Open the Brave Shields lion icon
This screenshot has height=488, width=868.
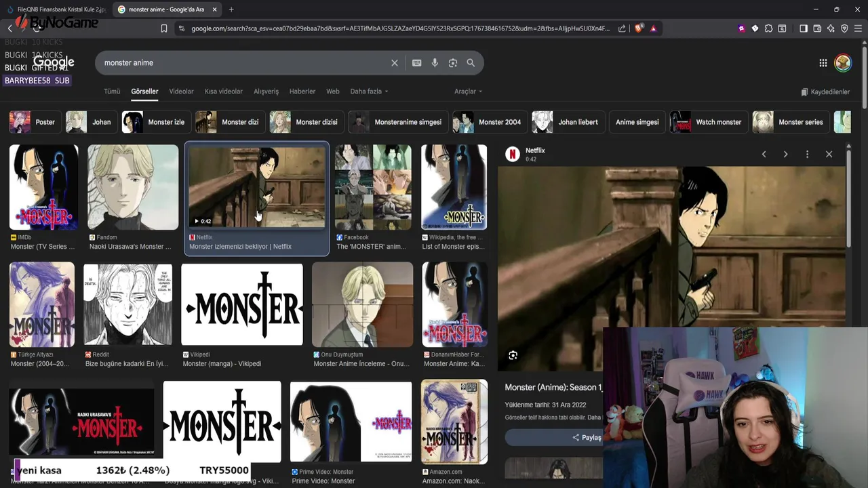click(x=638, y=28)
